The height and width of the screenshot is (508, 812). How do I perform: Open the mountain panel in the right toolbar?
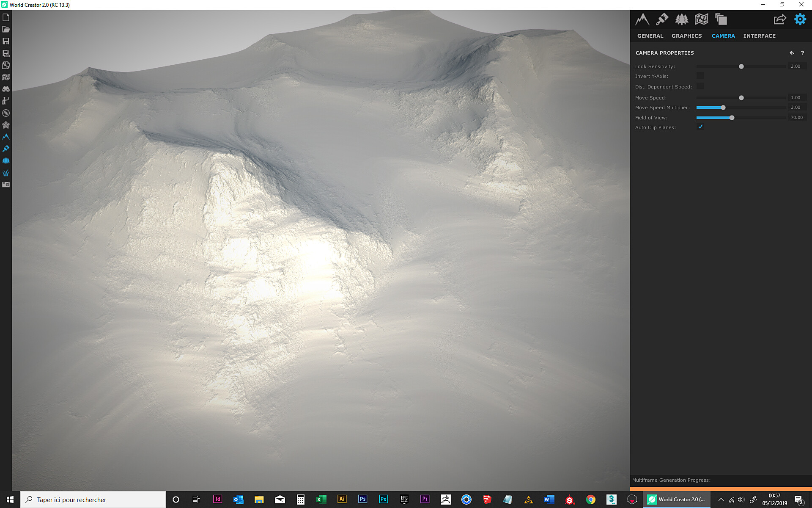pyautogui.click(x=642, y=19)
